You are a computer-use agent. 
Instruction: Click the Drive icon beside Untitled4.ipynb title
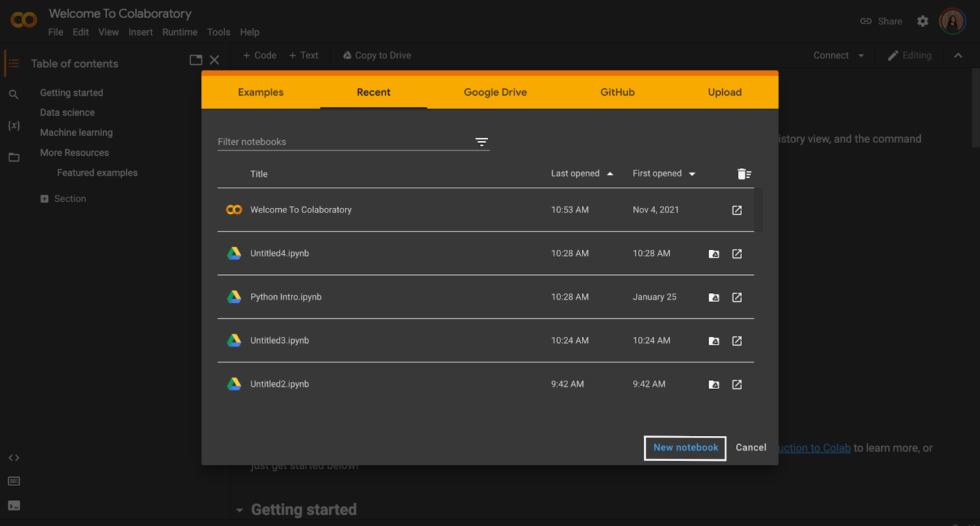point(234,254)
